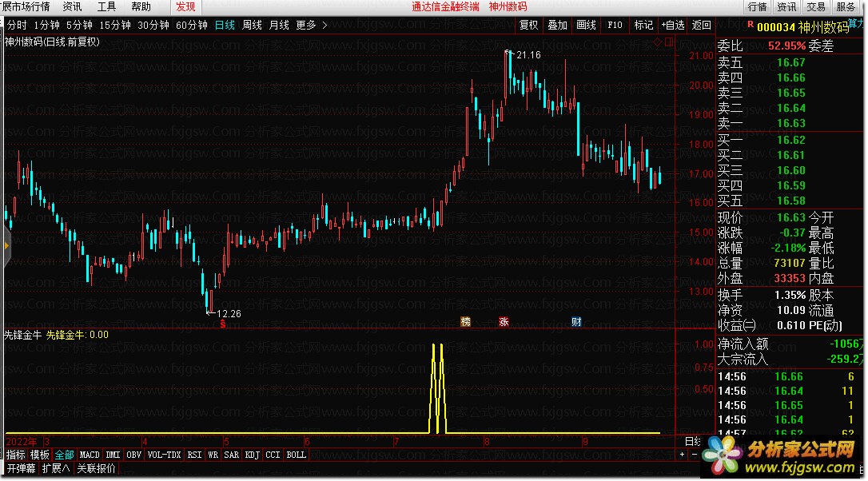868x481 pixels.
Task: Click the 神州数码(日线.前复权) chart title
Action: [x=52, y=42]
